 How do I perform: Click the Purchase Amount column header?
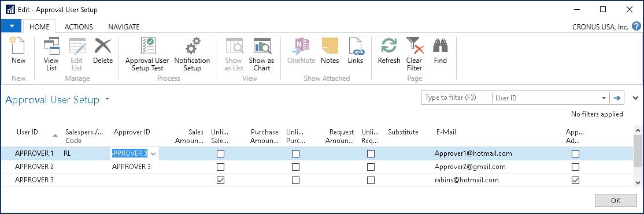pos(265,136)
